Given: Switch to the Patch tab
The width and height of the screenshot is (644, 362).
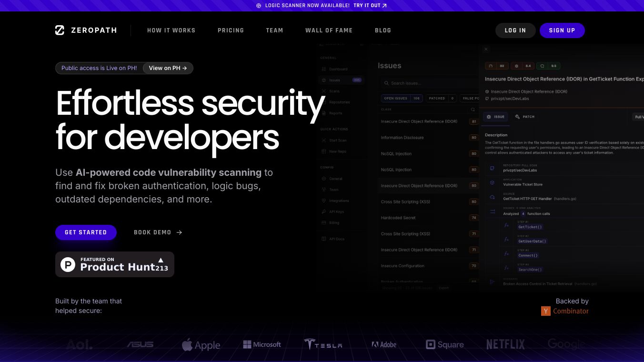Looking at the screenshot, I should click(524, 117).
